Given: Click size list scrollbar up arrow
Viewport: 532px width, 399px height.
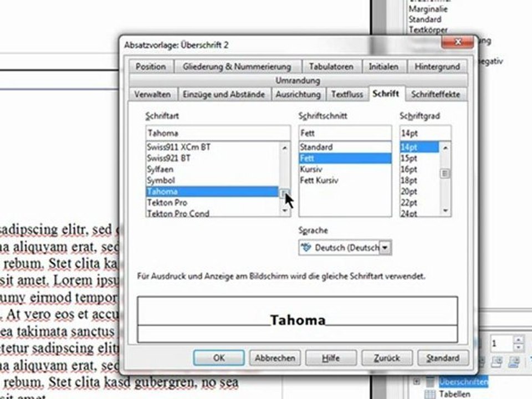Looking at the screenshot, I should coord(445,147).
